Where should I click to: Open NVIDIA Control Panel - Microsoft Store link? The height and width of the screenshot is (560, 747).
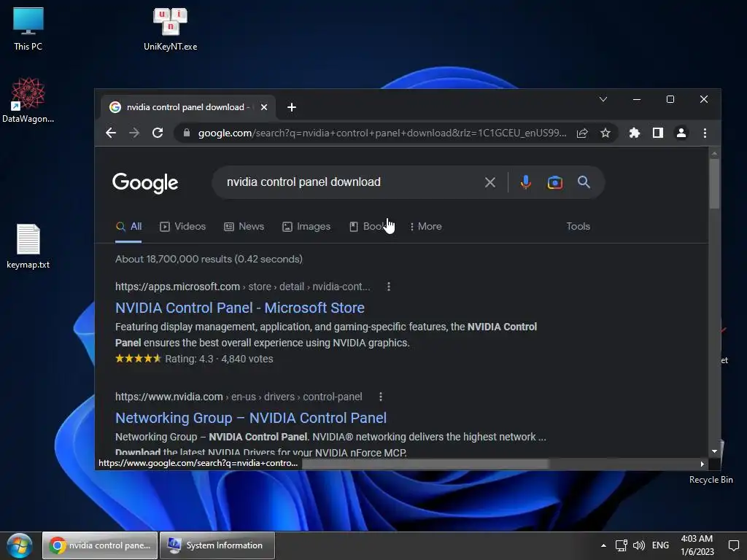[x=239, y=308]
